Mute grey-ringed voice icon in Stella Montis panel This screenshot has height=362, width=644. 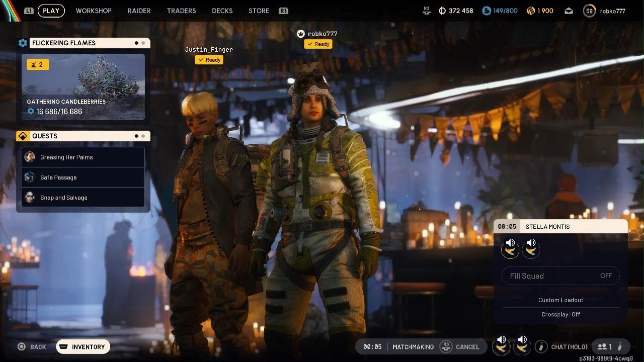click(531, 248)
